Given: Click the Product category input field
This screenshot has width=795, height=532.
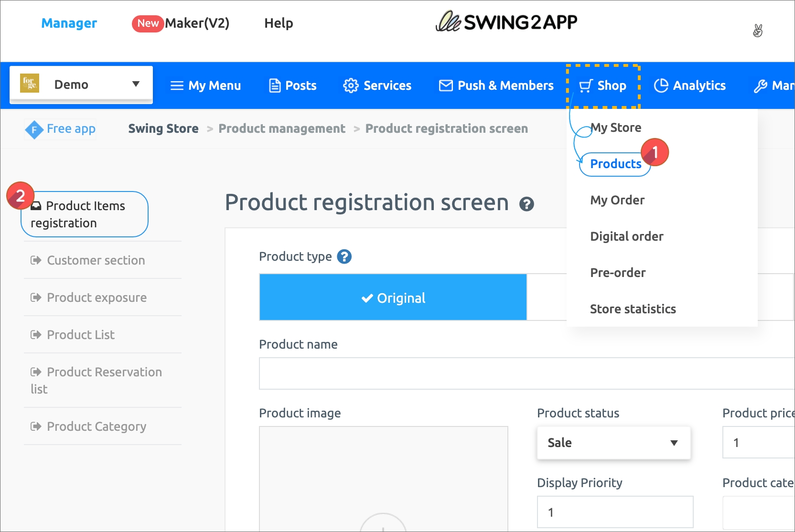Looking at the screenshot, I should [759, 512].
